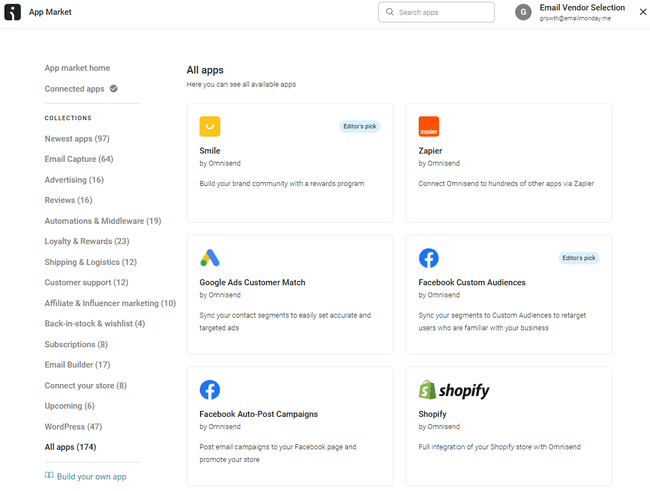Click Facebook Custom Audiences logo icon

(429, 258)
